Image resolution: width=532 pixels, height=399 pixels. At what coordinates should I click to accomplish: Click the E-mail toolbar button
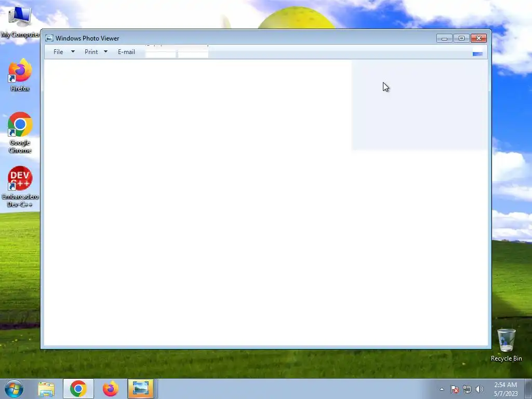point(126,52)
